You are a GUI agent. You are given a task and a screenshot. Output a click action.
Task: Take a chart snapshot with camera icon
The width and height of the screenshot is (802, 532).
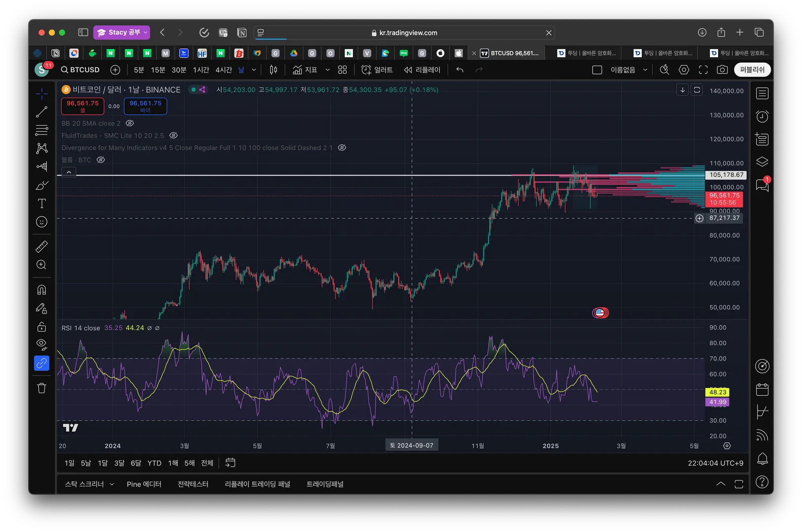pyautogui.click(x=722, y=70)
